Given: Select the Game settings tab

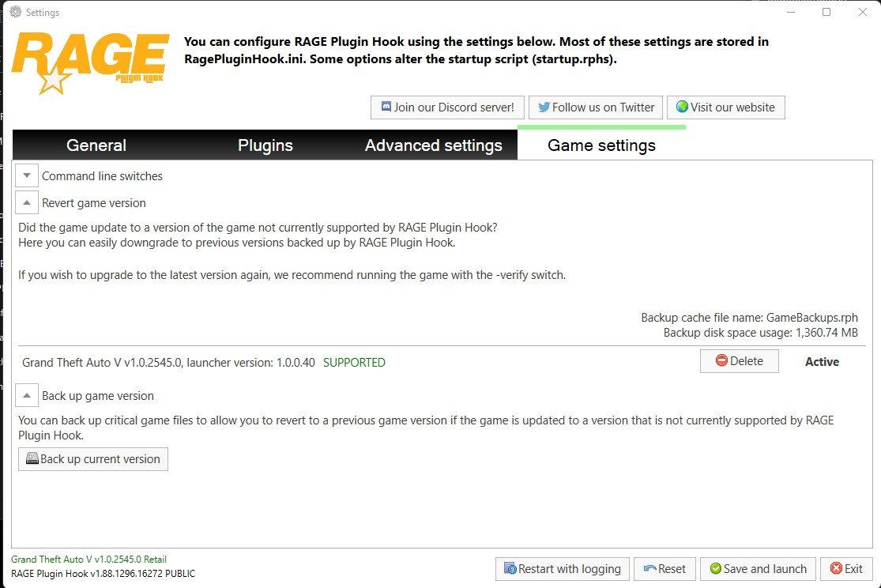Looking at the screenshot, I should 602,145.
